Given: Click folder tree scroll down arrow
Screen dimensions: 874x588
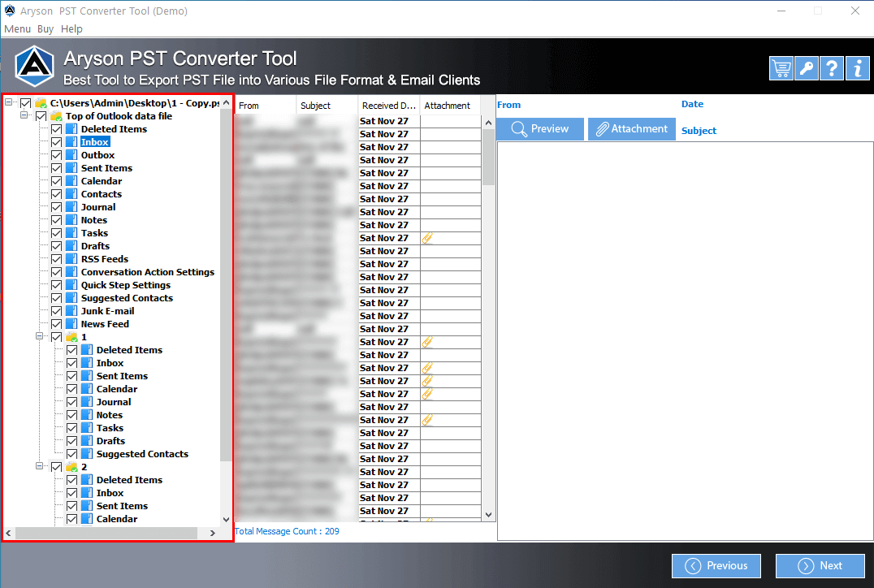Looking at the screenshot, I should [226, 520].
